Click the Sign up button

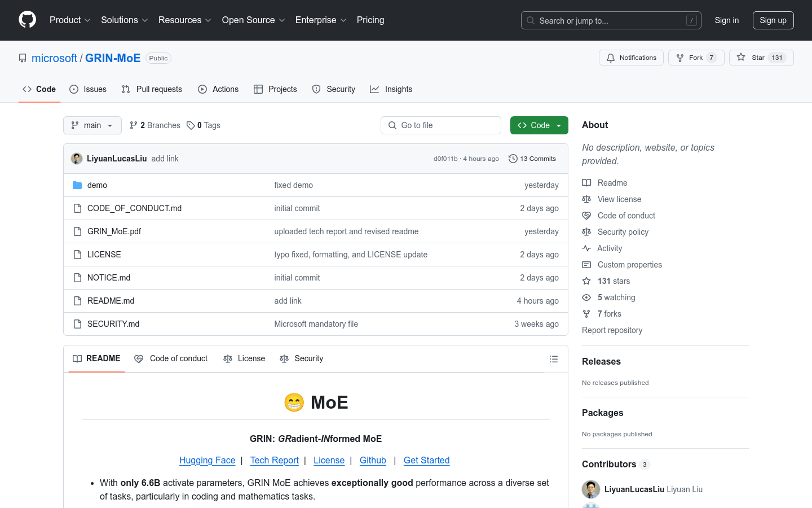(x=773, y=20)
